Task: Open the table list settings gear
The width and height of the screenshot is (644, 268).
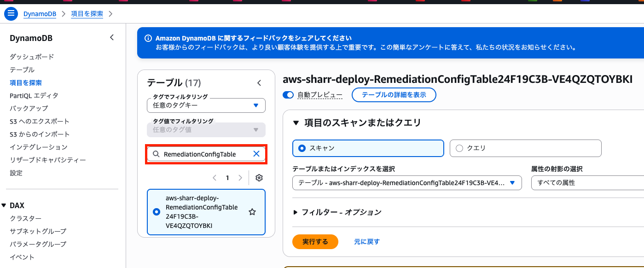Action: tap(259, 177)
